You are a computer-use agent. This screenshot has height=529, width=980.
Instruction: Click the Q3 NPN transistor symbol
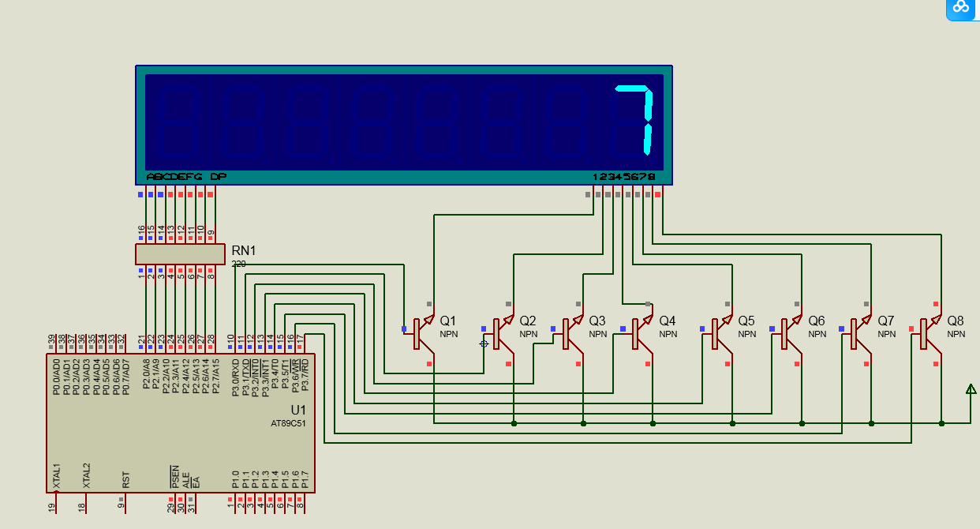point(570,333)
